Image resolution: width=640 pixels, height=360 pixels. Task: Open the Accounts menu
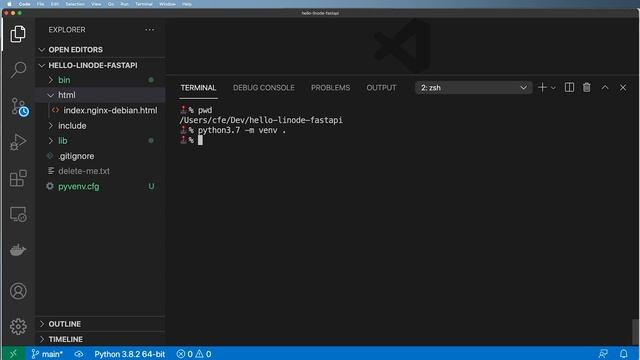(18, 291)
